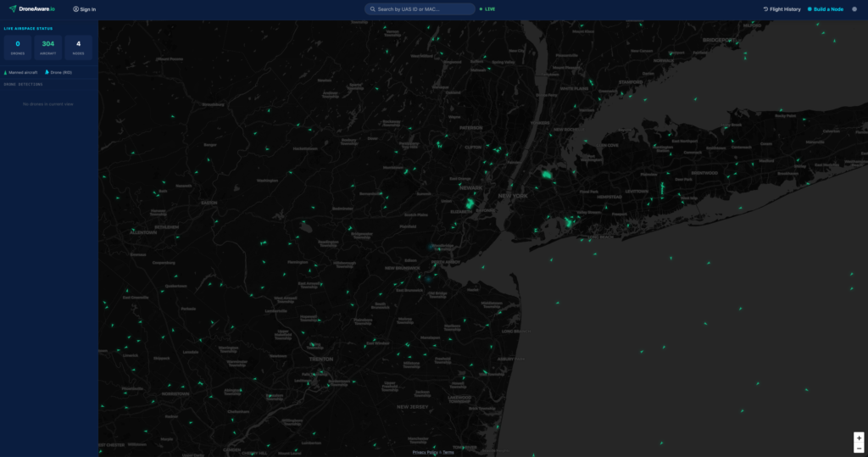868x457 pixels.
Task: Select the Aircraft count card showing 304
Action: pyautogui.click(x=48, y=47)
